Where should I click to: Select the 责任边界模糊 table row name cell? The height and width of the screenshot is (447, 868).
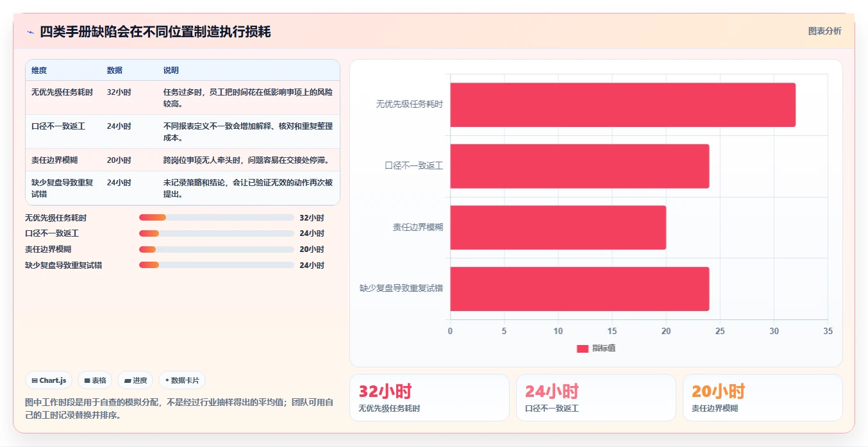click(x=54, y=160)
